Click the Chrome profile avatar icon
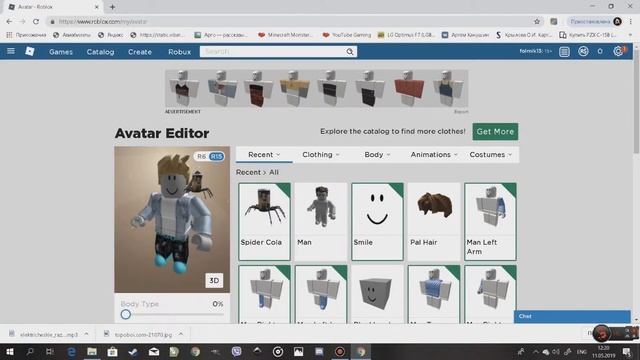Image resolution: width=640 pixels, height=360 pixels. click(x=618, y=22)
